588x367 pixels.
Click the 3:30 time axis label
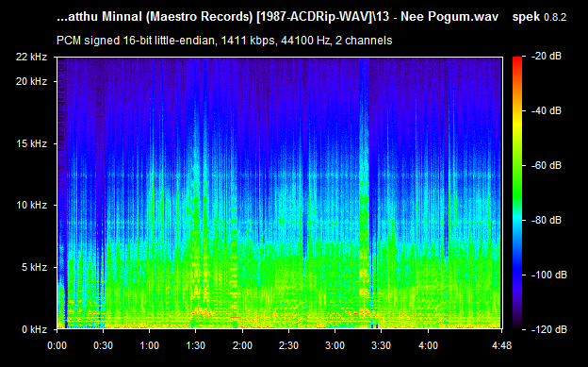[382, 345]
